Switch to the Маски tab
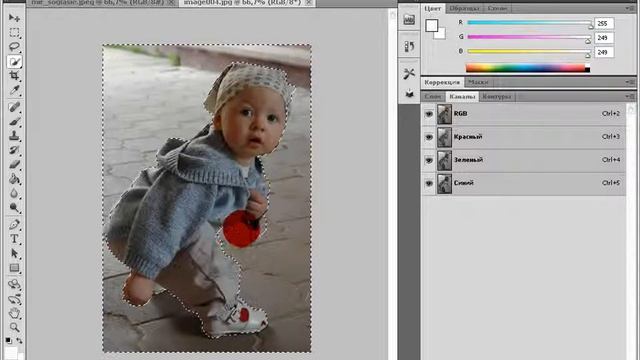The width and height of the screenshot is (640, 360). [478, 82]
